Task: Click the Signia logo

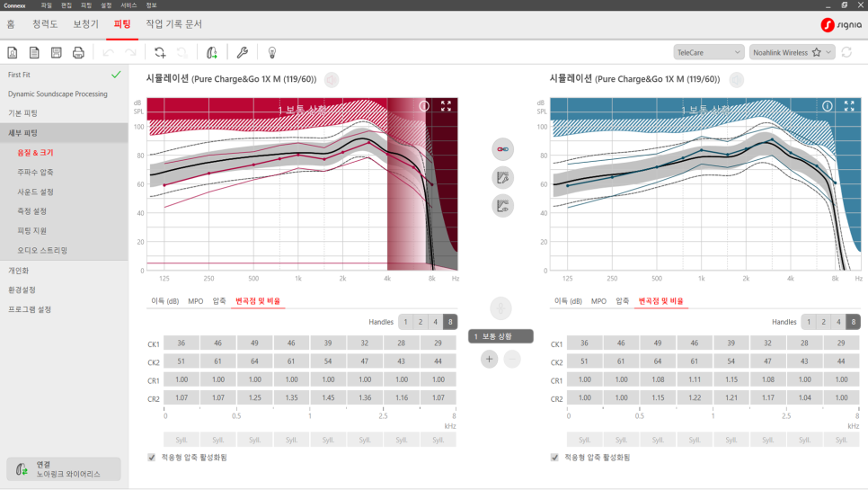Action: pyautogui.click(x=841, y=25)
